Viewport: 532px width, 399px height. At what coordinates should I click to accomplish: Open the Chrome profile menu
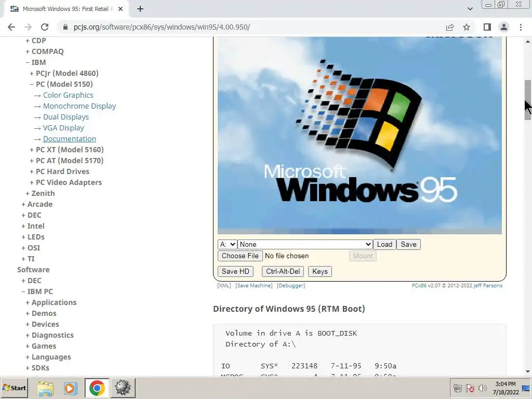tap(504, 27)
